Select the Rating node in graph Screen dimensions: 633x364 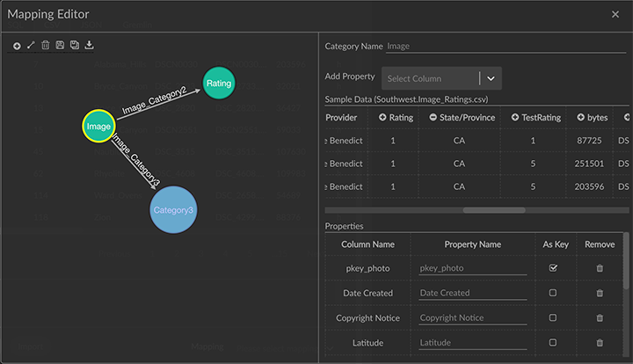(219, 84)
